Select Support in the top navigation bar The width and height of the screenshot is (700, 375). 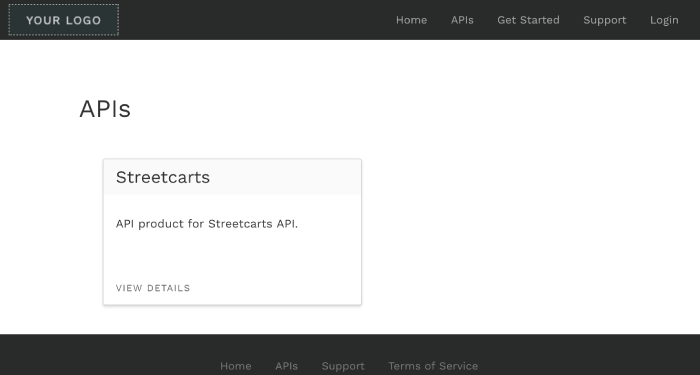[x=604, y=20]
